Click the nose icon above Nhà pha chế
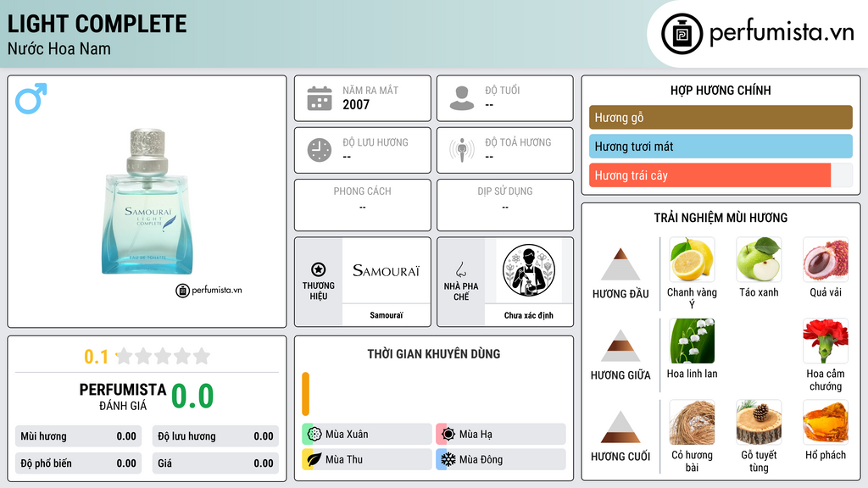Image resolution: width=868 pixels, height=488 pixels. coord(460,269)
